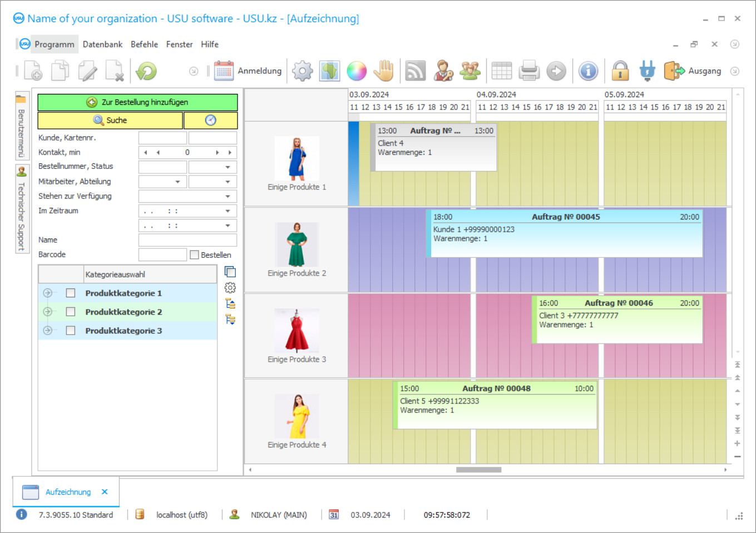Open the Datenbank menu

pyautogui.click(x=102, y=44)
